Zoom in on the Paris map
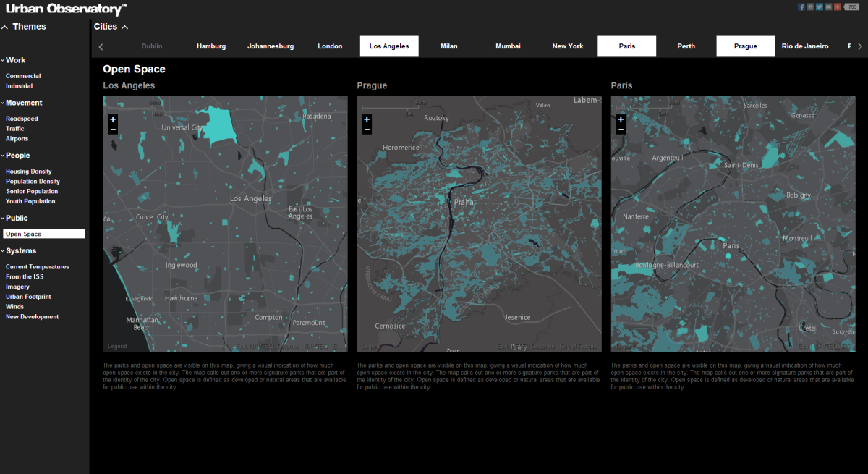This screenshot has height=474, width=868. (621, 119)
